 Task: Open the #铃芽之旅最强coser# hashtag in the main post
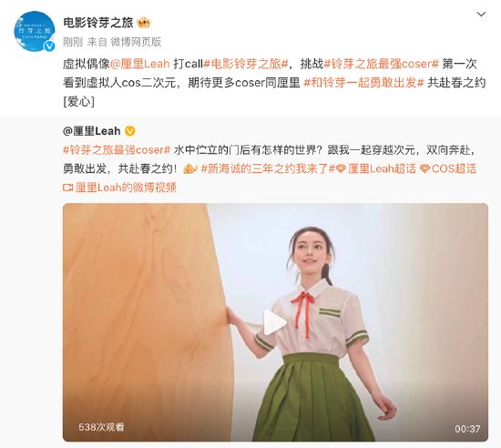tap(382, 64)
